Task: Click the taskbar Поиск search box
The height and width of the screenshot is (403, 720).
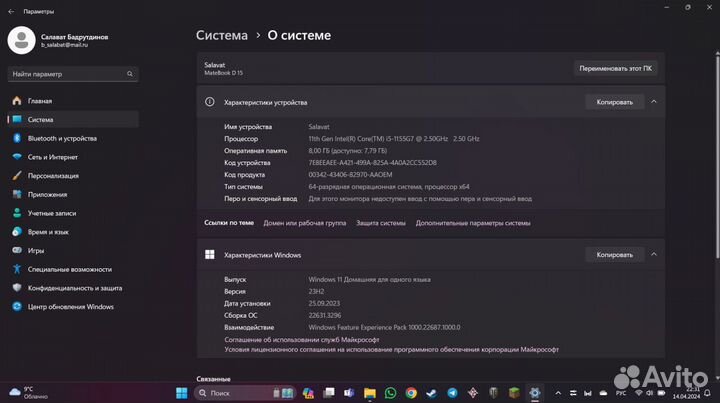Action: coord(244,393)
